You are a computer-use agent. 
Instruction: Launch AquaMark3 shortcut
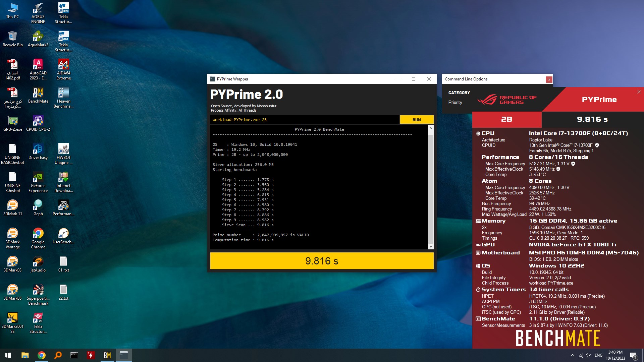[x=38, y=39]
